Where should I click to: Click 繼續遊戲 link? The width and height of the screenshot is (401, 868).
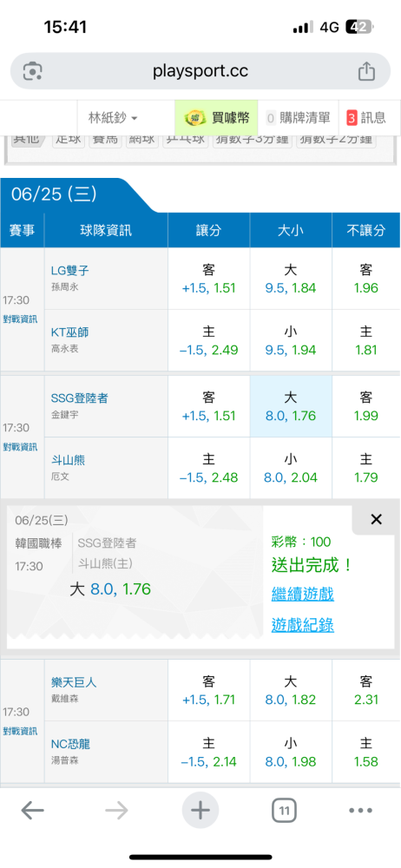(302, 595)
